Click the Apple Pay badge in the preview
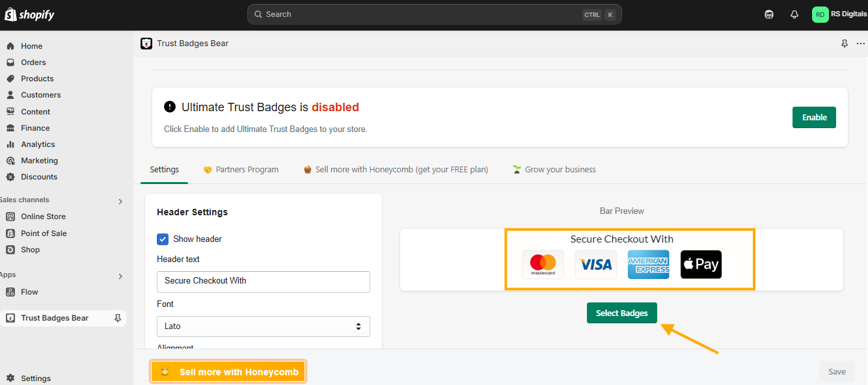Image resolution: width=868 pixels, height=385 pixels. [701, 265]
